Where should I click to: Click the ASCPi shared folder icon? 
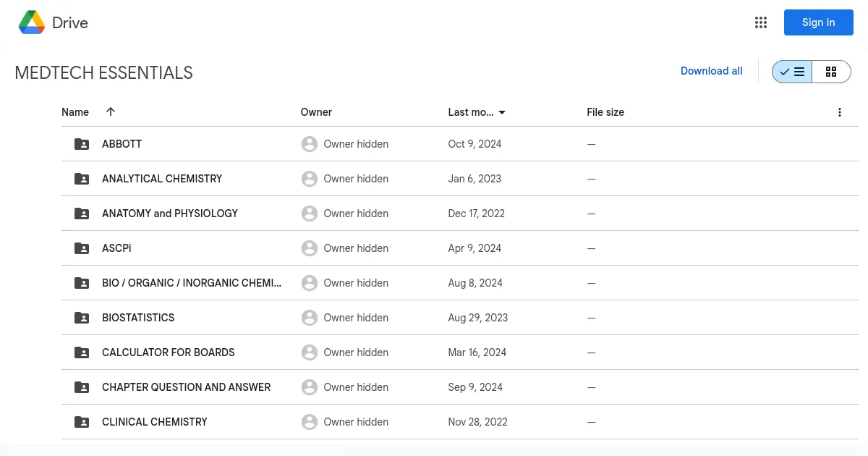[82, 248]
